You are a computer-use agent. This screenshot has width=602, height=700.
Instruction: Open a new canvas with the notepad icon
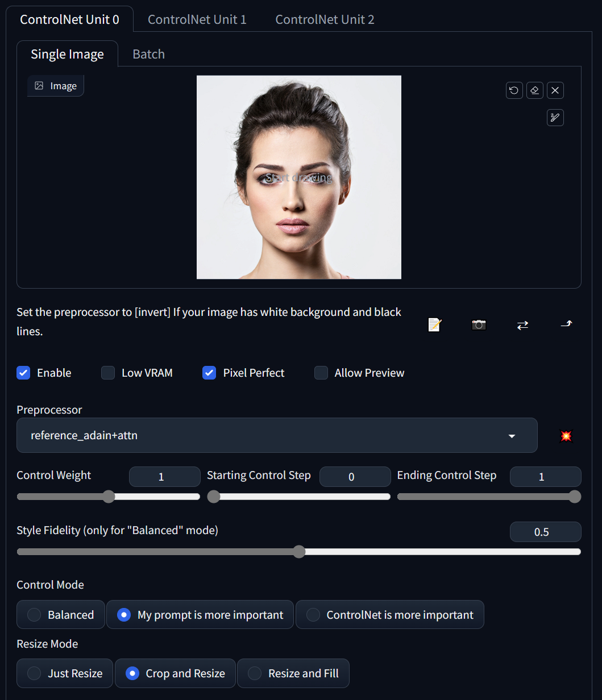pyautogui.click(x=434, y=324)
